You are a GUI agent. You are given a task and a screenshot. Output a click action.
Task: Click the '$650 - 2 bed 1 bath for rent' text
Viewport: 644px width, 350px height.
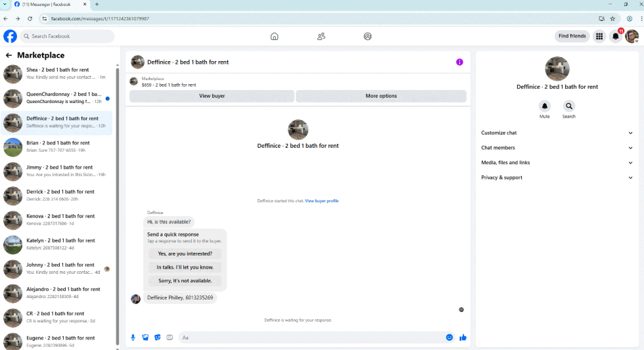169,85
